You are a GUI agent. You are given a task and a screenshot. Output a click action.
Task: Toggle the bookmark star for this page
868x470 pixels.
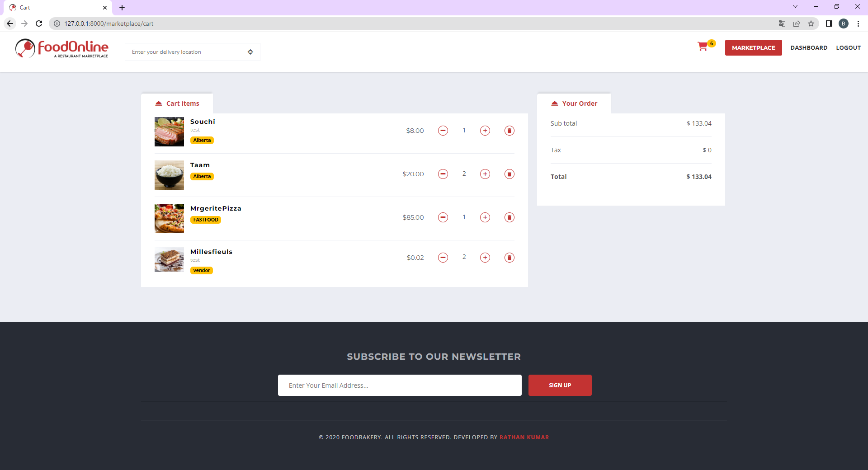coord(811,23)
